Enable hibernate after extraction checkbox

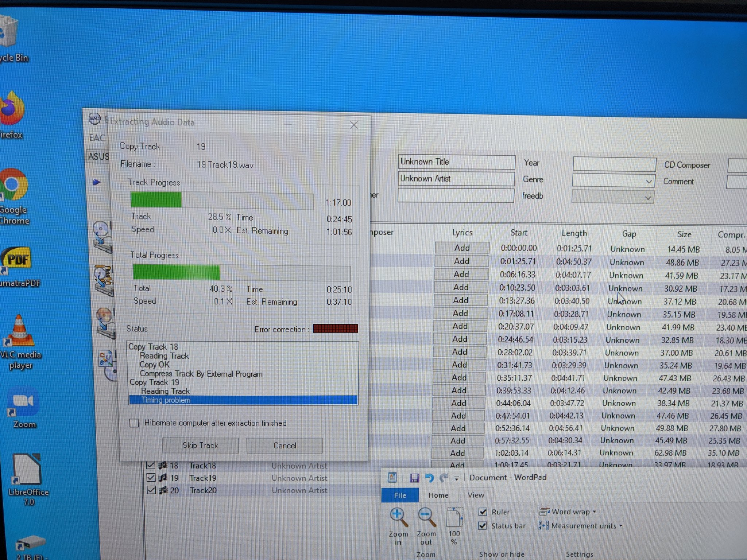(x=134, y=423)
